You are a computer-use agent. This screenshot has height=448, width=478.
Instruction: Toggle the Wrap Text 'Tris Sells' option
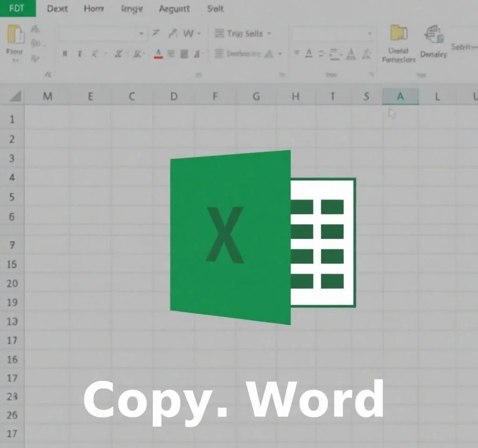tap(243, 33)
